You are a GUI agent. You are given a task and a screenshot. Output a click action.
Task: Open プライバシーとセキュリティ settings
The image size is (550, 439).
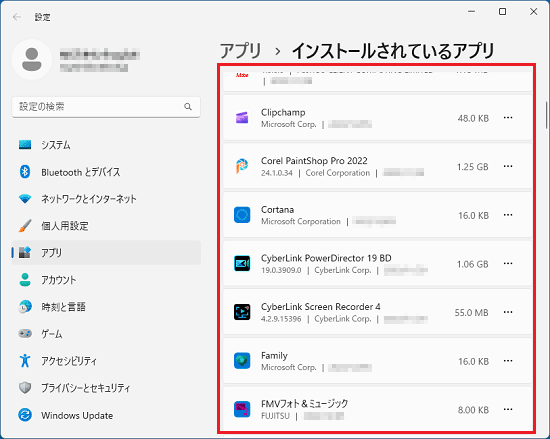(x=106, y=388)
